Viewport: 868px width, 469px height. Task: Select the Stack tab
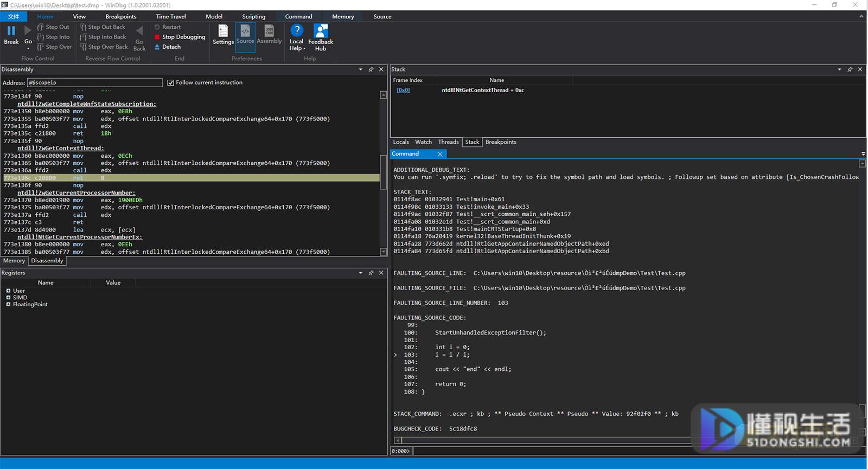(x=473, y=142)
